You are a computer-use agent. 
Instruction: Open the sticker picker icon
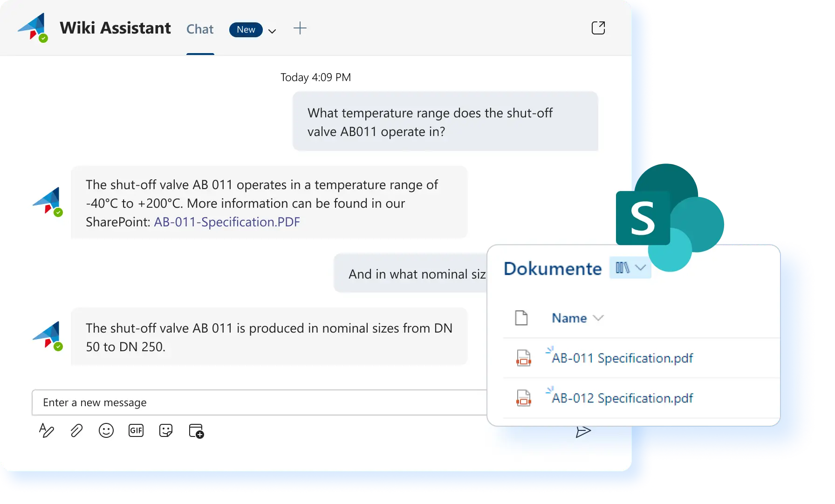pyautogui.click(x=166, y=430)
